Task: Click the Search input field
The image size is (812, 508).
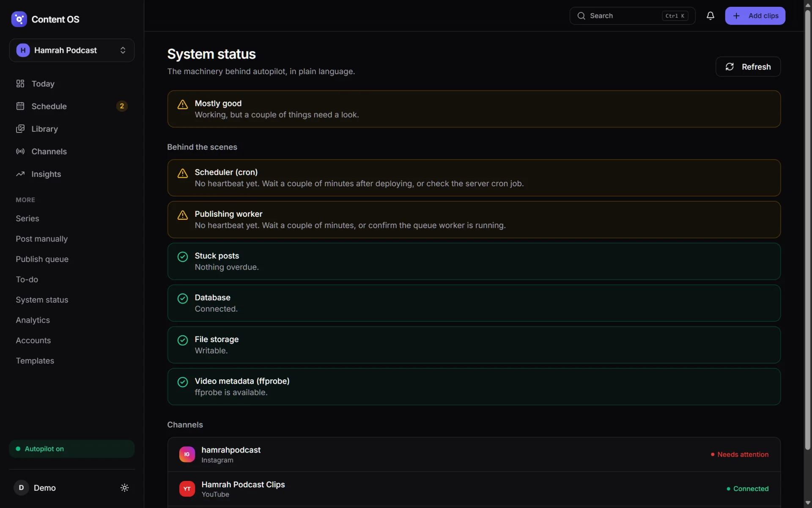Action: tap(632, 16)
